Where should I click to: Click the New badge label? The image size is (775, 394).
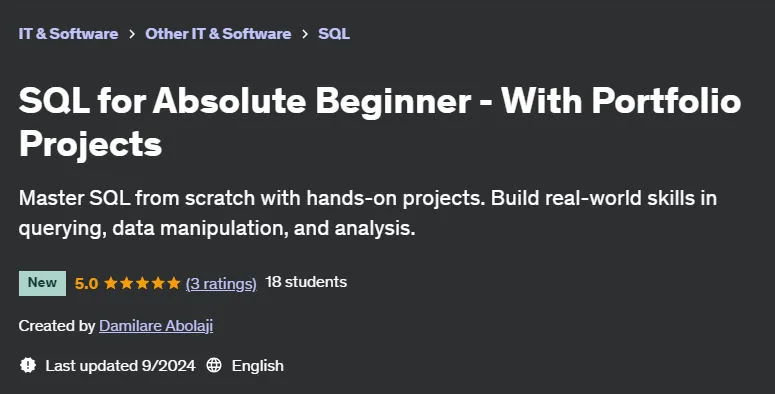click(42, 283)
